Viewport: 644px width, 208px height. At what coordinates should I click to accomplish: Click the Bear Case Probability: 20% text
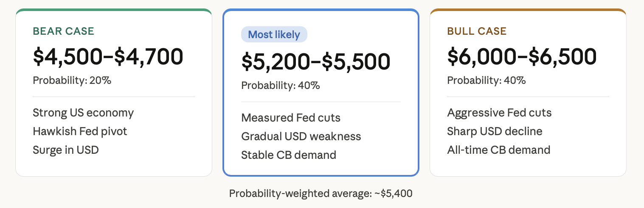[x=72, y=80]
